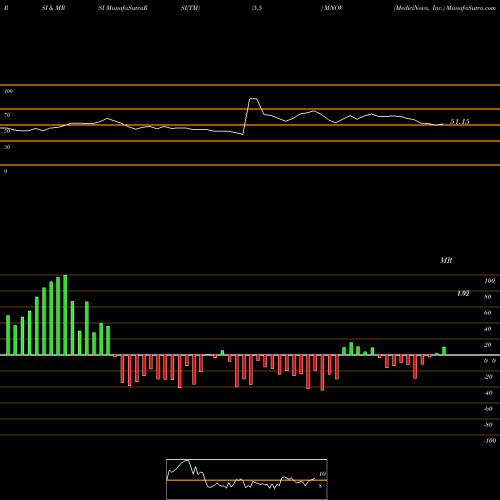Click the 100 label on RSI axis
This screenshot has height=500, width=500.
(8, 91)
